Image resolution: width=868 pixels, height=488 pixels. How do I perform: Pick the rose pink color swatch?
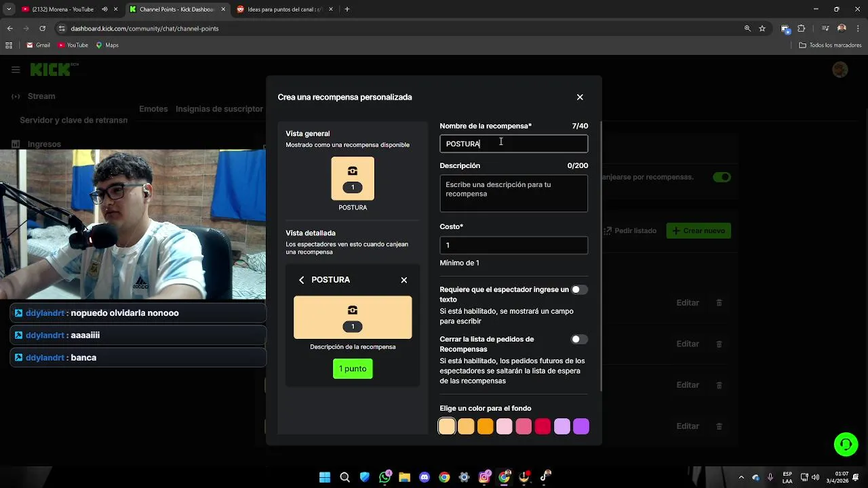[x=524, y=426]
